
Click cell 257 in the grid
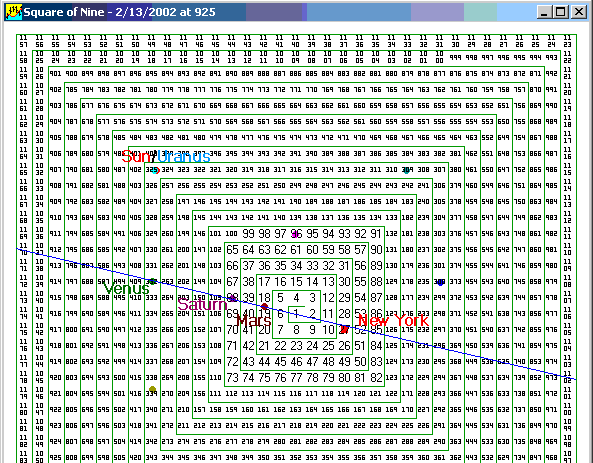(x=168, y=186)
